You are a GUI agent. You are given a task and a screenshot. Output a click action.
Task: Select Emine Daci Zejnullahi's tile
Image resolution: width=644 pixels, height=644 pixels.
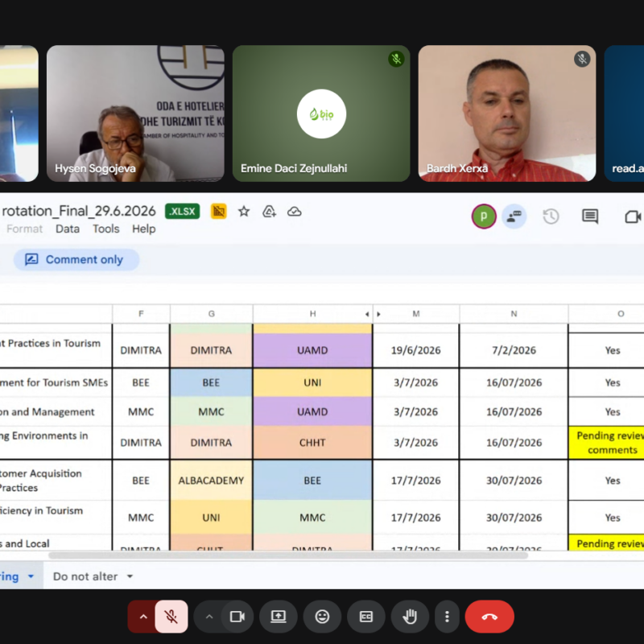pyautogui.click(x=321, y=114)
